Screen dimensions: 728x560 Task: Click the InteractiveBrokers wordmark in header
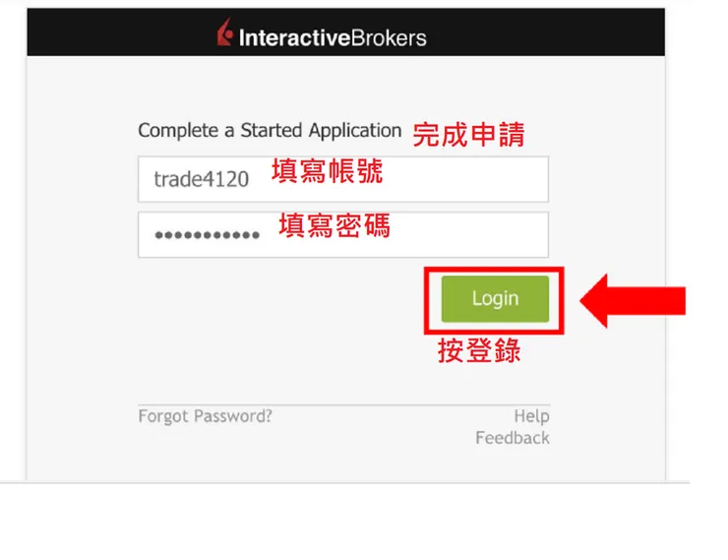[x=333, y=37]
